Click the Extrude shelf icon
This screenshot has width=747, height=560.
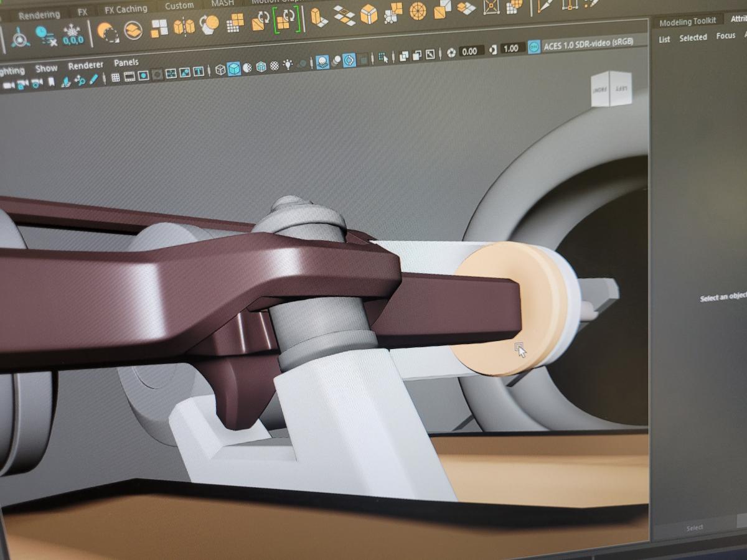pyautogui.click(x=319, y=17)
